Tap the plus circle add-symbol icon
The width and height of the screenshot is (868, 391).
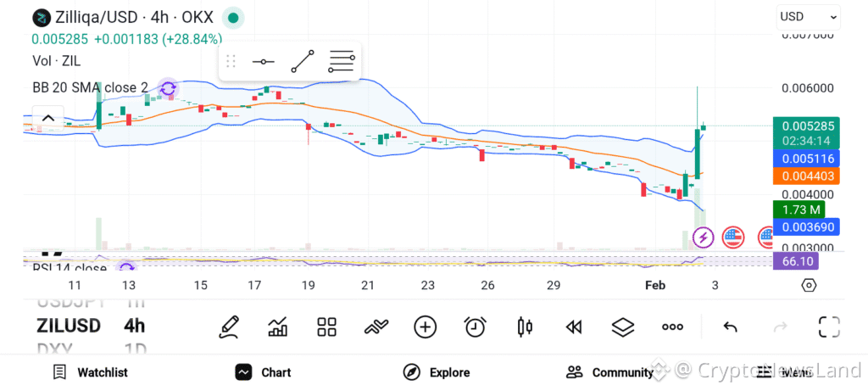[x=426, y=327]
